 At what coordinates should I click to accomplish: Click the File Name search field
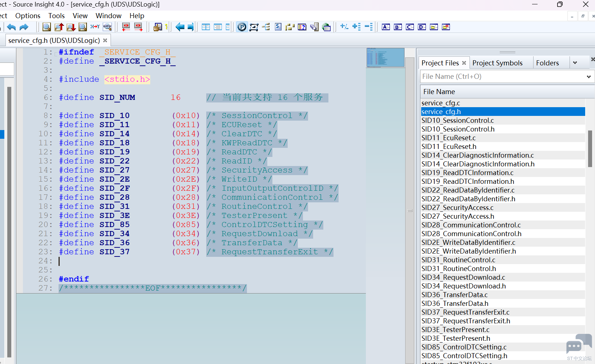(503, 77)
